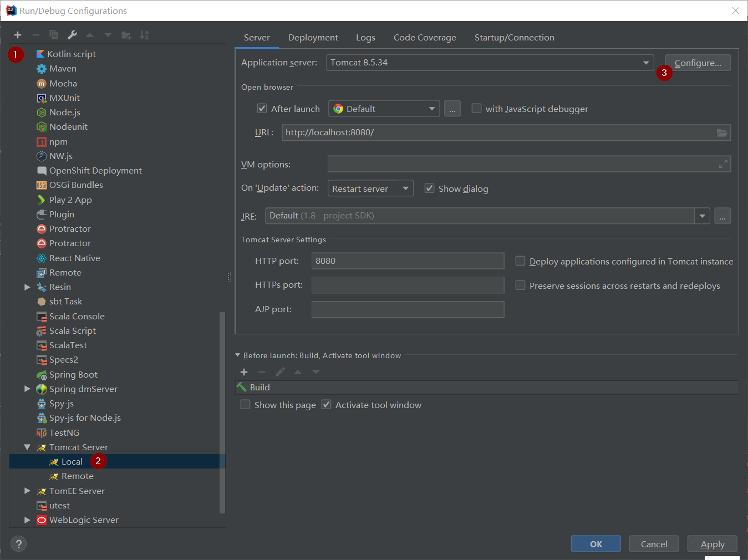The image size is (748, 560).
Task: Enable with JavaScript debugger checkbox
Action: click(x=476, y=109)
